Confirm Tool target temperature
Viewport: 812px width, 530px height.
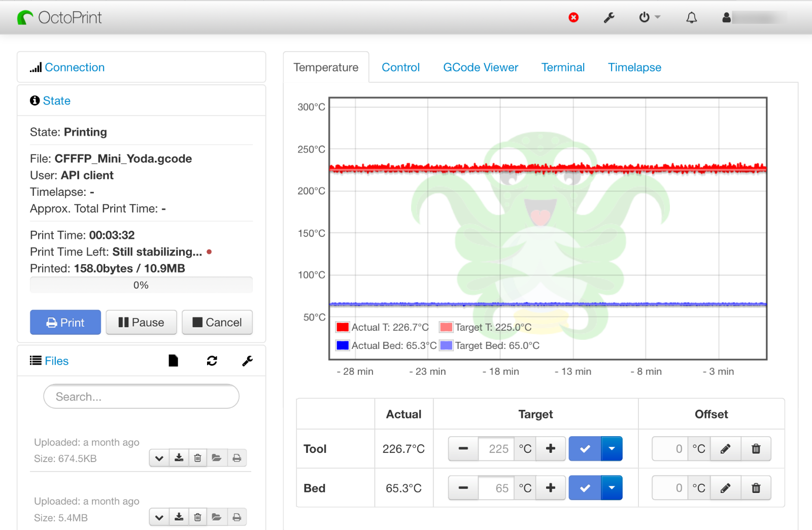pos(585,449)
